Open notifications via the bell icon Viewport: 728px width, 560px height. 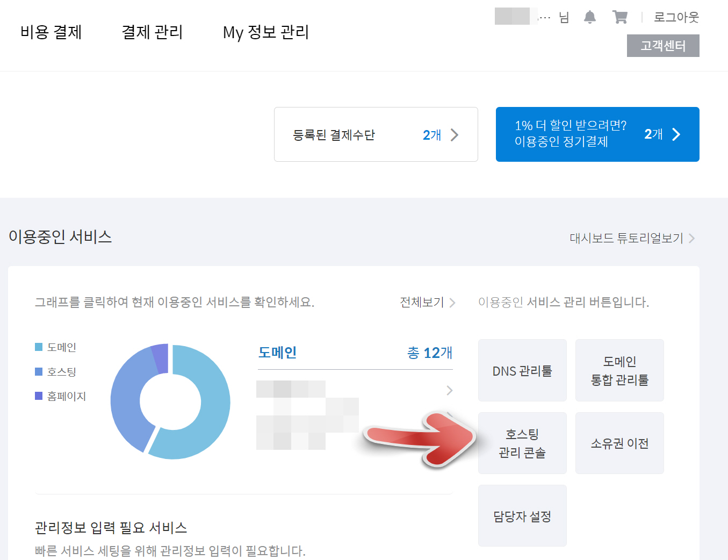[x=589, y=17]
